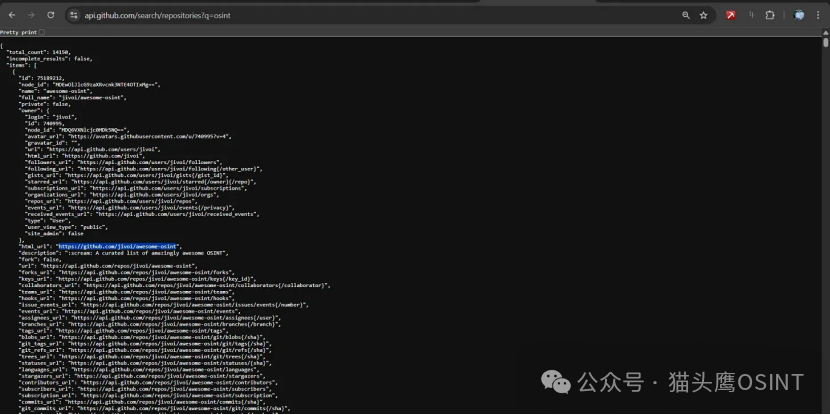Click the "name": "awesome-osint" line

pos(56,91)
